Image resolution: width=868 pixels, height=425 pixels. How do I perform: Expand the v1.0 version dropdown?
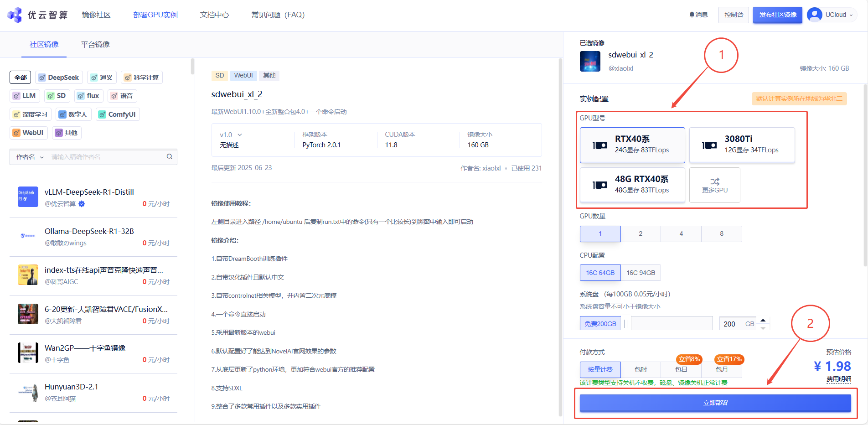[x=231, y=135]
